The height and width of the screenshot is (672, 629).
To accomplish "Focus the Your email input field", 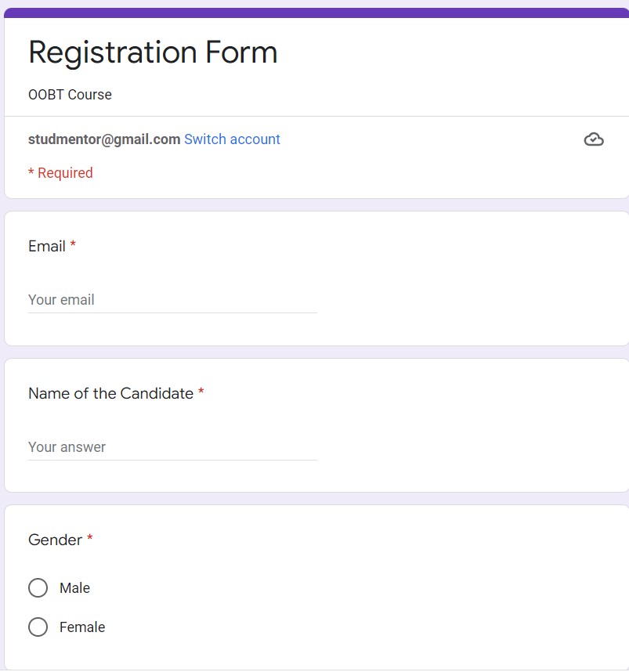I will coord(172,300).
